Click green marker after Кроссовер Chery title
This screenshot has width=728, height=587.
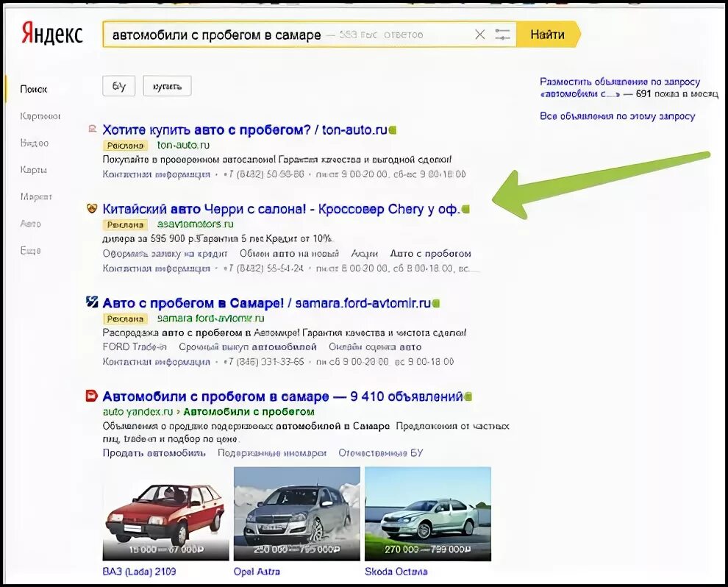click(465, 210)
